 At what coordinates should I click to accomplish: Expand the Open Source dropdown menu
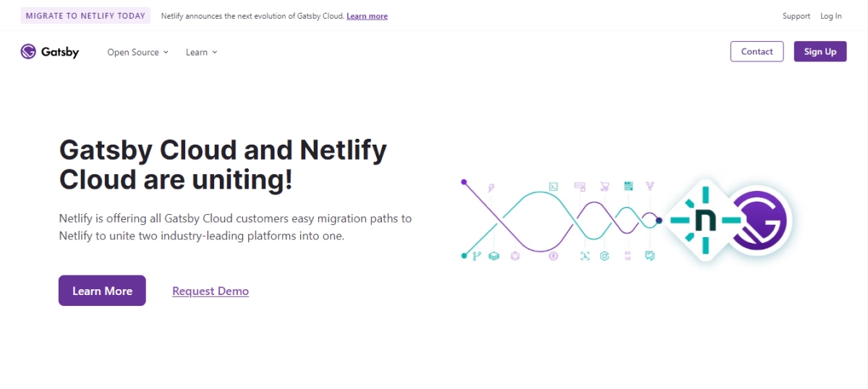[x=137, y=52]
